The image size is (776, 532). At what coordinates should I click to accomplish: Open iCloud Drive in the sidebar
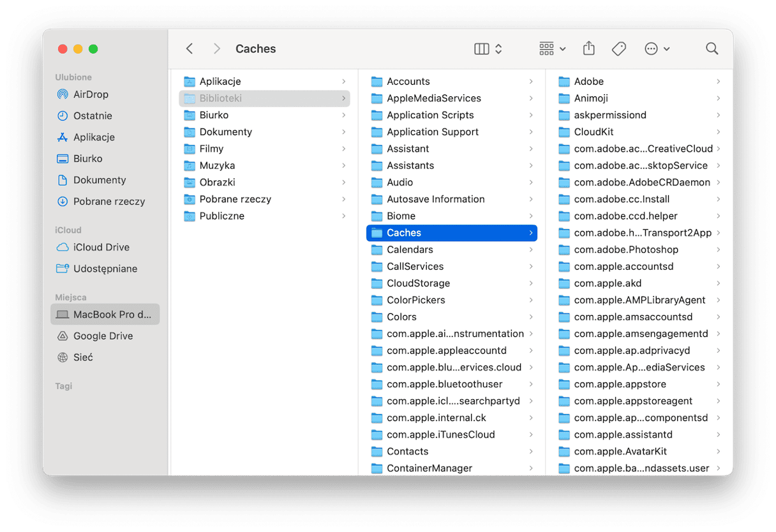pyautogui.click(x=105, y=248)
